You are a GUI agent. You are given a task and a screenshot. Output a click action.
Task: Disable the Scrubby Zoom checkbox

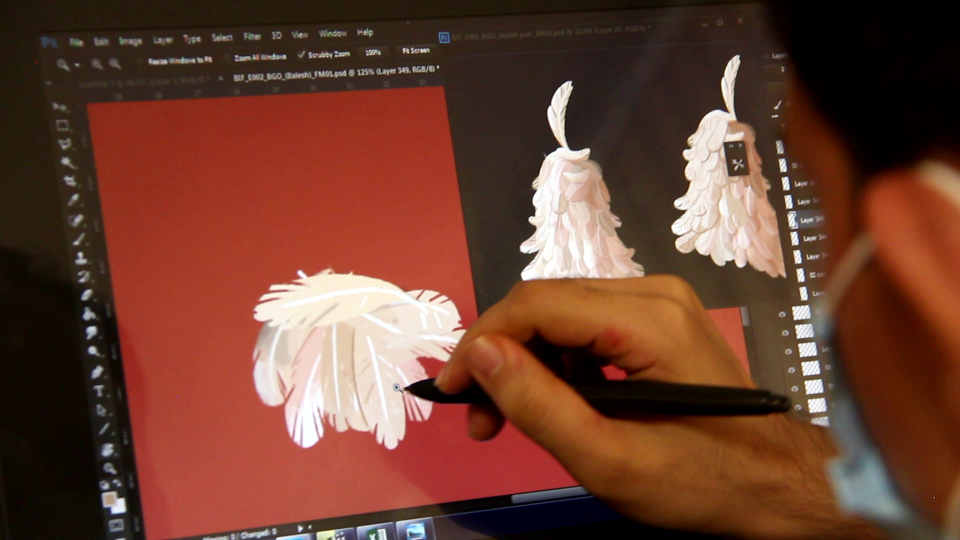coord(301,54)
